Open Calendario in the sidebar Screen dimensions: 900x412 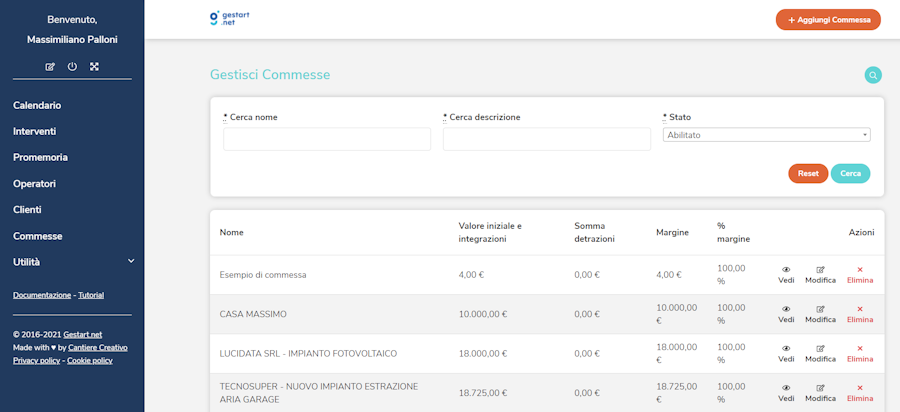click(x=37, y=106)
